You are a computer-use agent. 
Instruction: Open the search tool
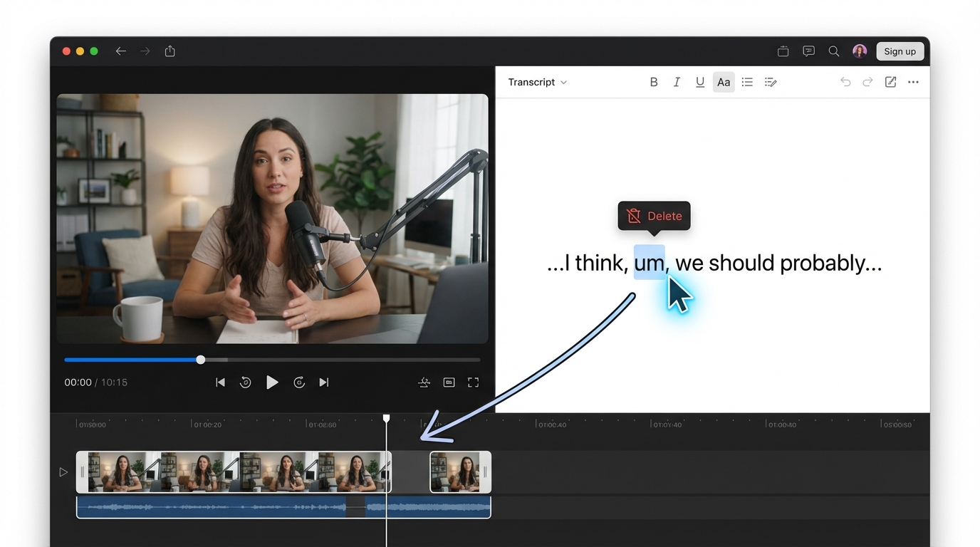pos(833,51)
